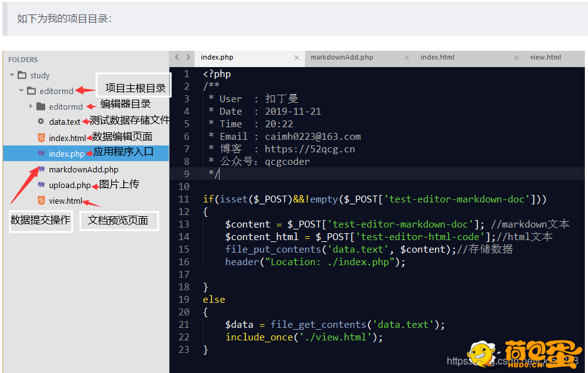
Task: Switch to the index.php tab
Action: [217, 57]
